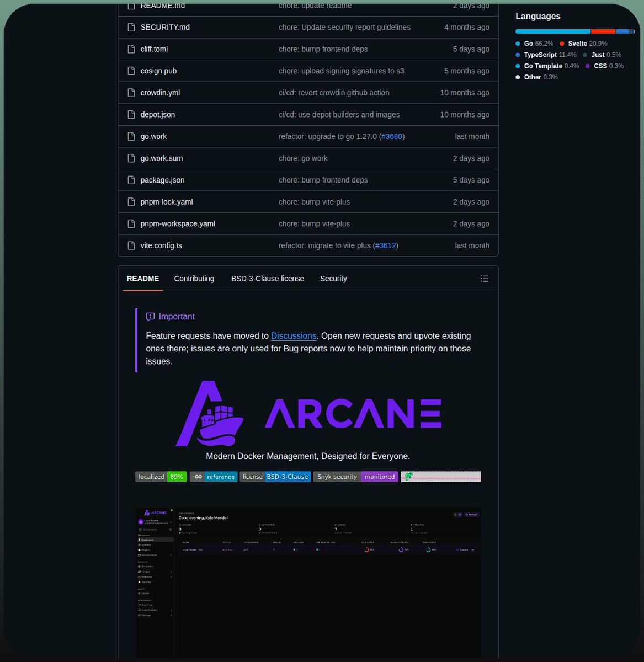This screenshot has width=644, height=662.
Task: Open commit 'refactor: migrate to vite plus'
Action: click(x=324, y=245)
